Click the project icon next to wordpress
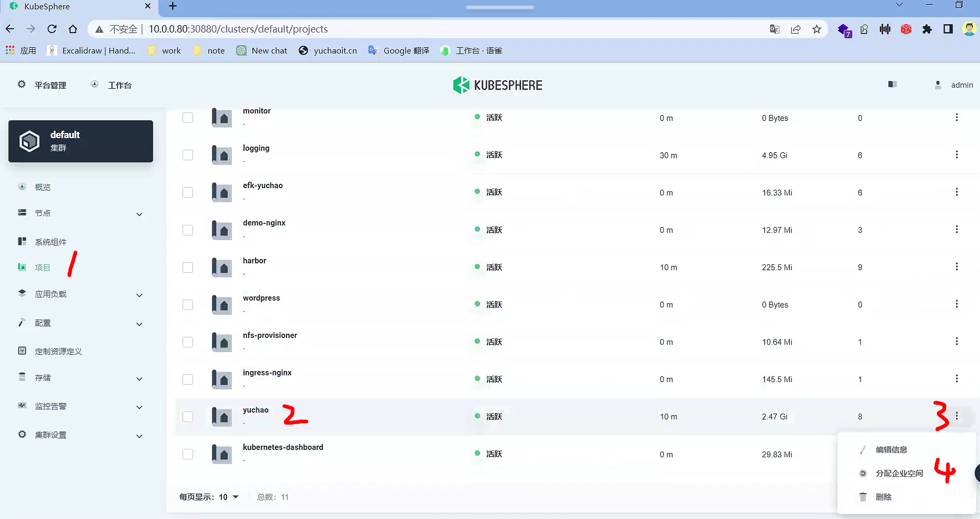Image resolution: width=980 pixels, height=519 pixels. point(222,305)
